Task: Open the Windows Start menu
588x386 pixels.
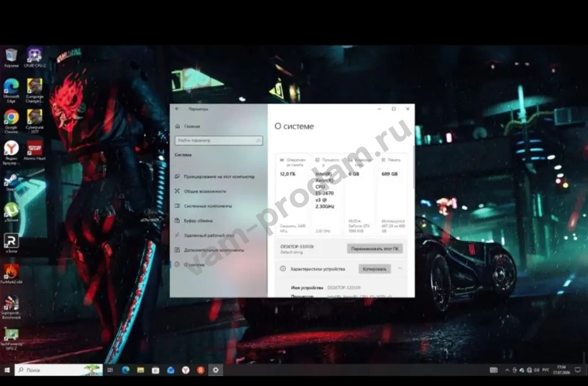Action: (7, 370)
